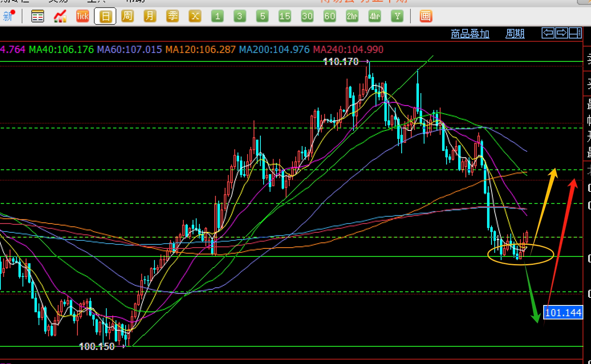Click the 新 news icon with red dot

8,16
